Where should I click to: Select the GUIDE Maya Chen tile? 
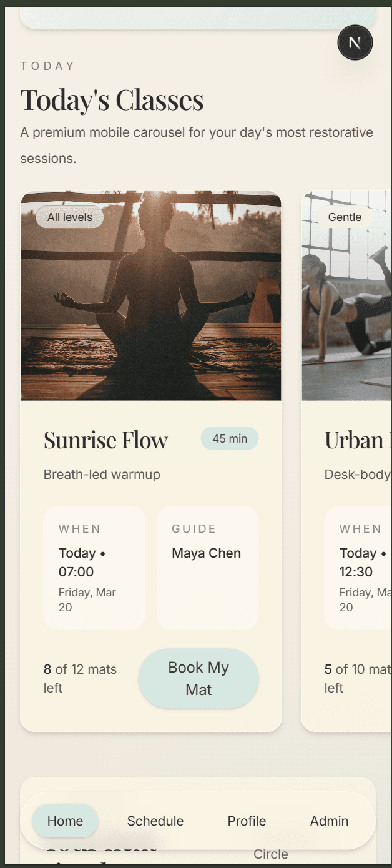coord(207,568)
